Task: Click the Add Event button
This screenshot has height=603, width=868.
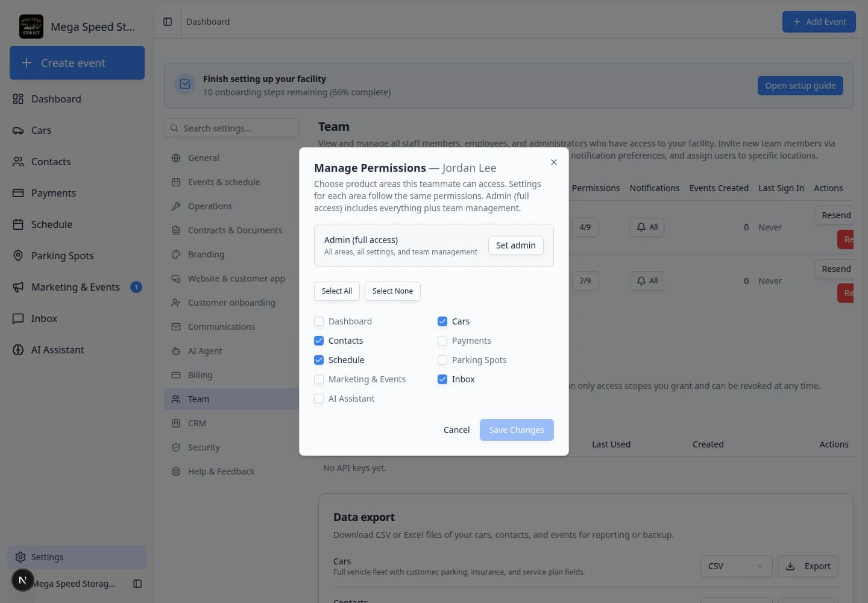Action: pos(819,22)
